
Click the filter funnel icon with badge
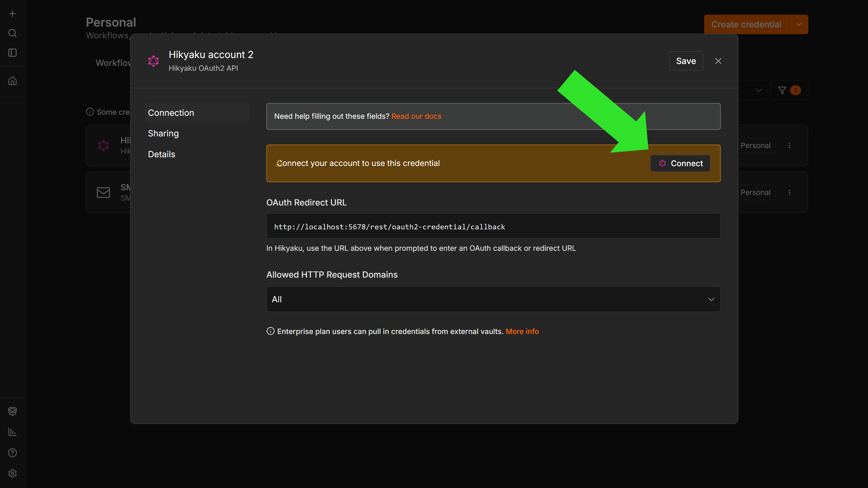(789, 90)
